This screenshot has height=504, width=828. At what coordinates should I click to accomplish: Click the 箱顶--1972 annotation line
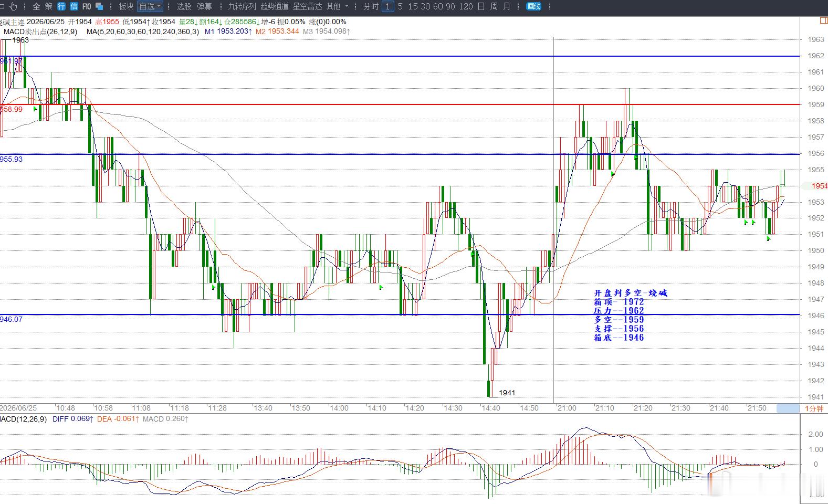(619, 302)
